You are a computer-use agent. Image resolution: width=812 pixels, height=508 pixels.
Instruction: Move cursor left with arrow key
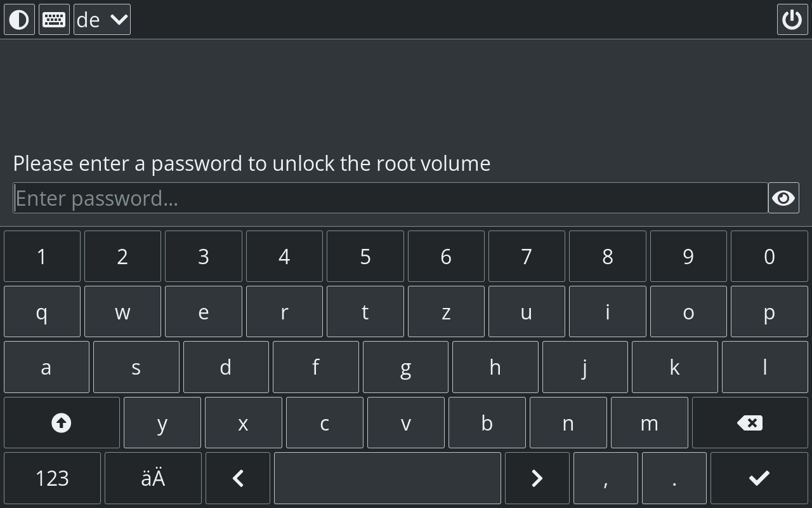point(238,478)
